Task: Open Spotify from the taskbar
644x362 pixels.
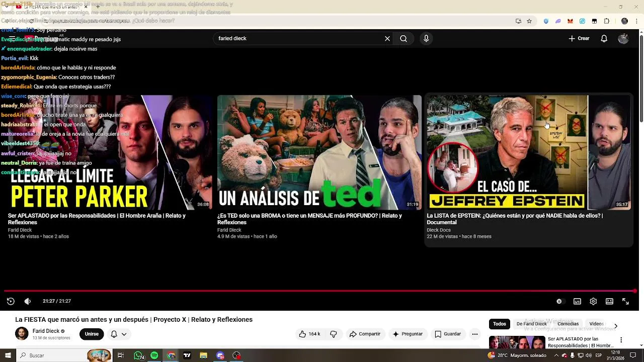Action: (154, 355)
